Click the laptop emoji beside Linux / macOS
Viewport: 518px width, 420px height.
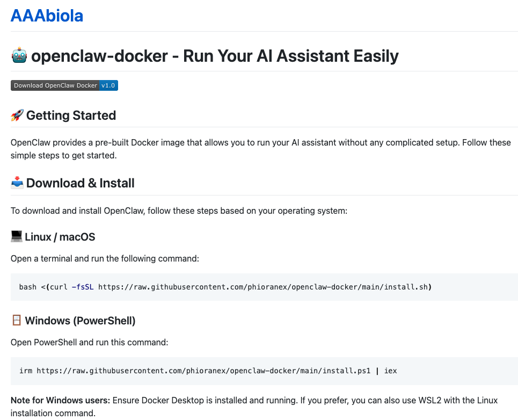coord(17,237)
